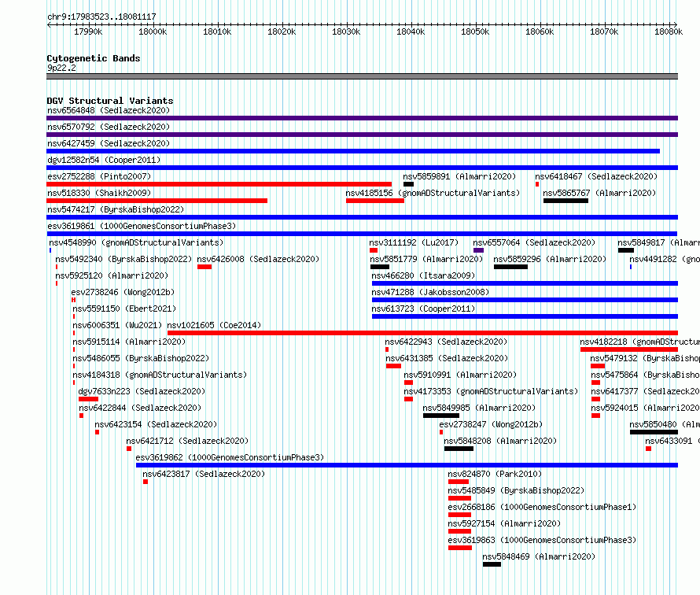Screen dimensions: 700x595
Task: Click the nsv5848469 black variant bar
Action: tap(492, 564)
